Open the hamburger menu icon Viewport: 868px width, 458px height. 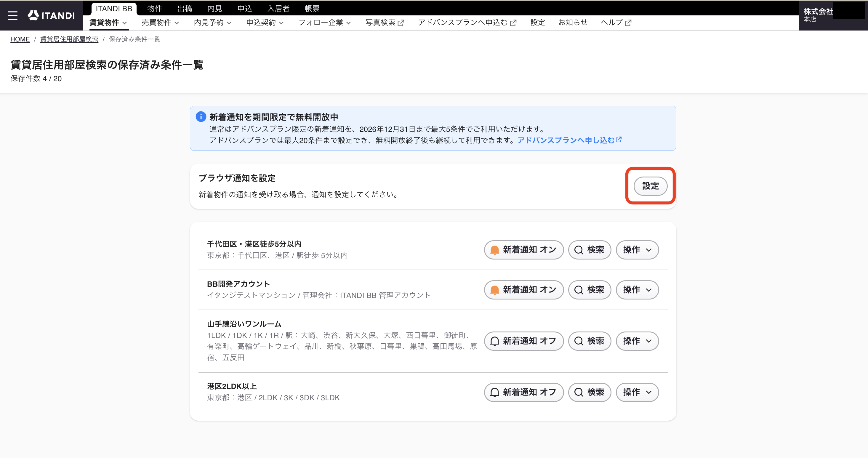(x=12, y=15)
